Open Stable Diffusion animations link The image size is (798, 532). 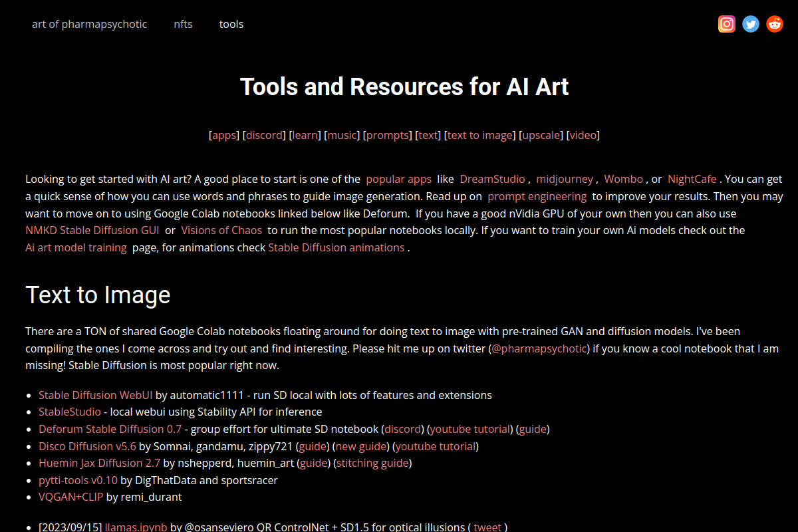tap(336, 247)
